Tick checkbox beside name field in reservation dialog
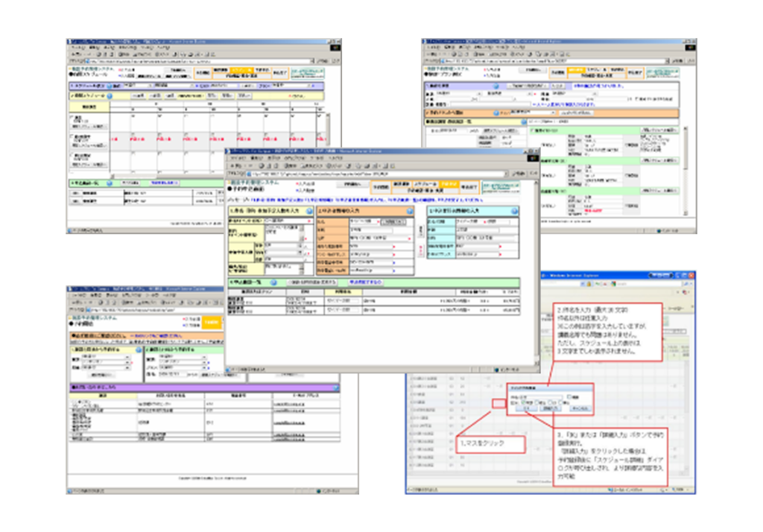763x532 pixels. tap(569, 397)
